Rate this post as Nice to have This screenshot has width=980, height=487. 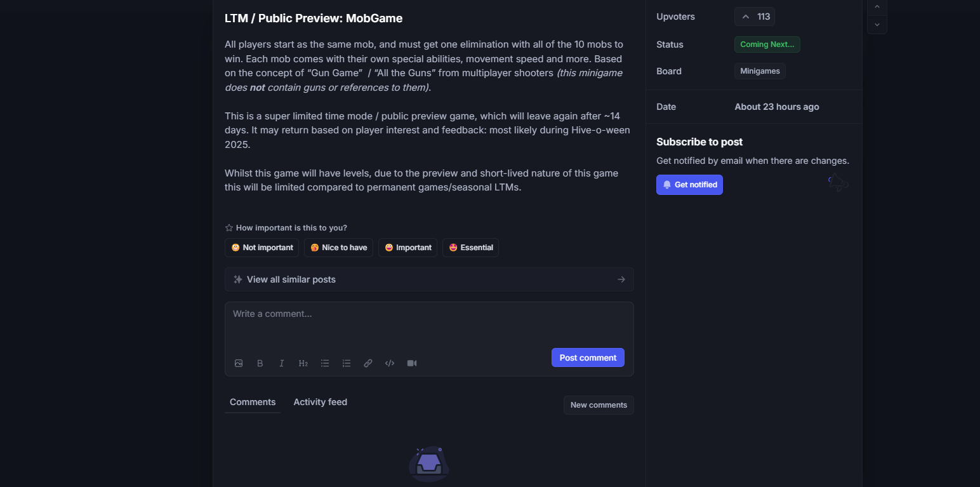tap(338, 248)
